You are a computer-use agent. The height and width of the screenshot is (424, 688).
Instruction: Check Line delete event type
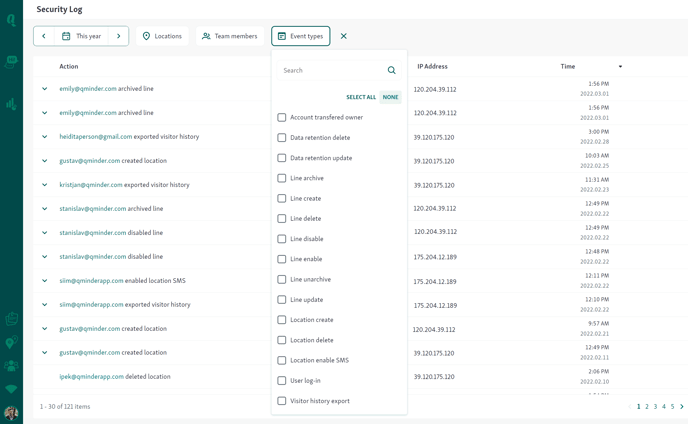282,218
